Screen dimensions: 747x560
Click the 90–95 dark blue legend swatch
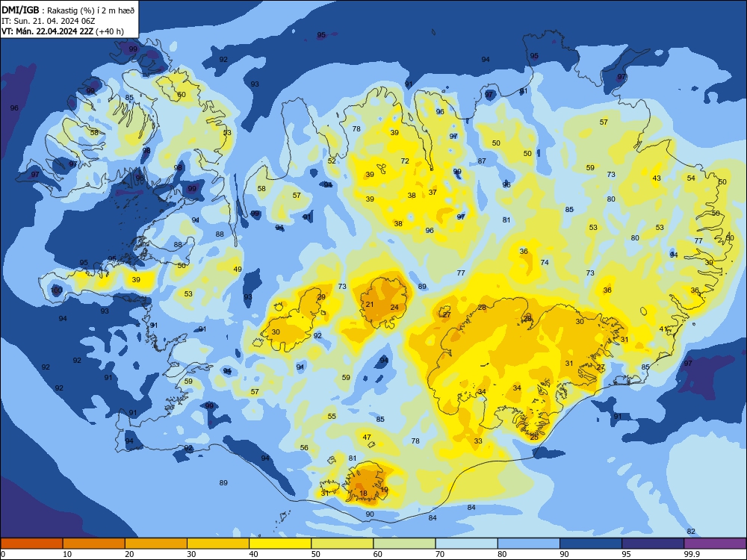pos(591,544)
